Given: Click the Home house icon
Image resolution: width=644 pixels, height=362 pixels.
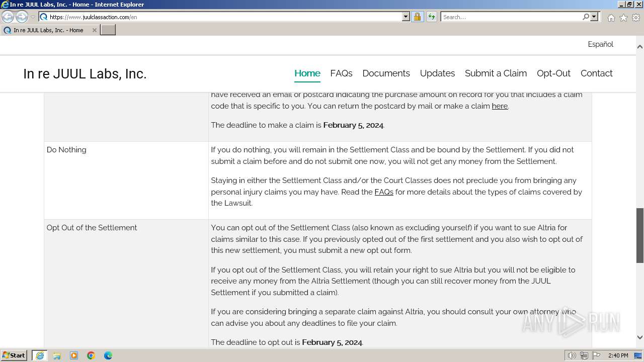Looking at the screenshot, I should coord(611,18).
